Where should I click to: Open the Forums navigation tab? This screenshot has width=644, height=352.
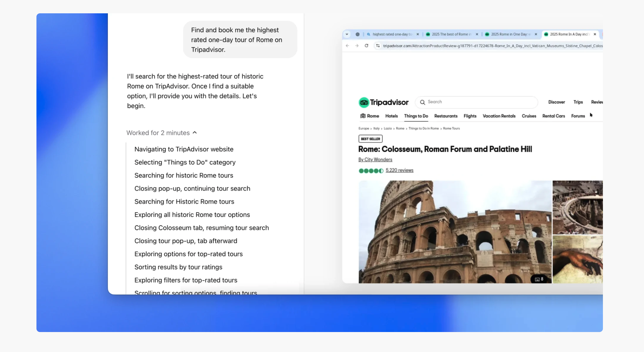[x=578, y=116]
